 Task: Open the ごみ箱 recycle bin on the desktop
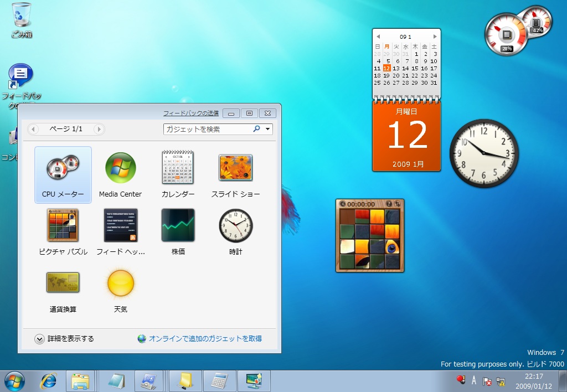[22, 20]
